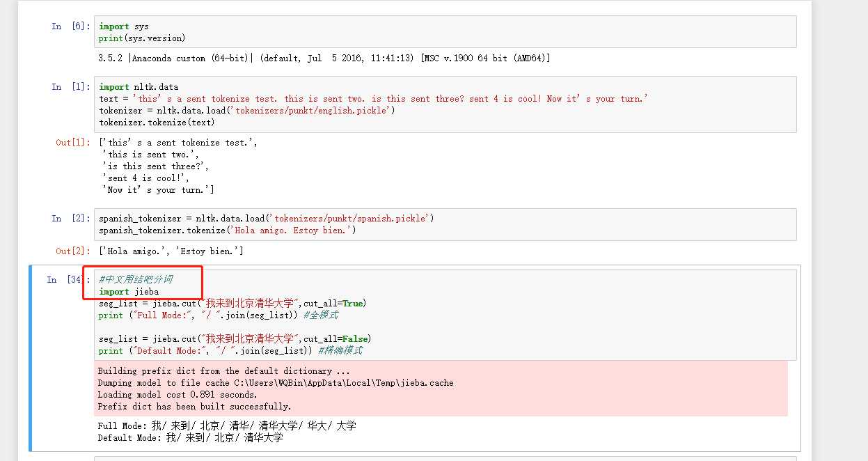Click the In [2] prompt label
Image resolution: width=868 pixels, height=461 pixels.
[x=71, y=219]
